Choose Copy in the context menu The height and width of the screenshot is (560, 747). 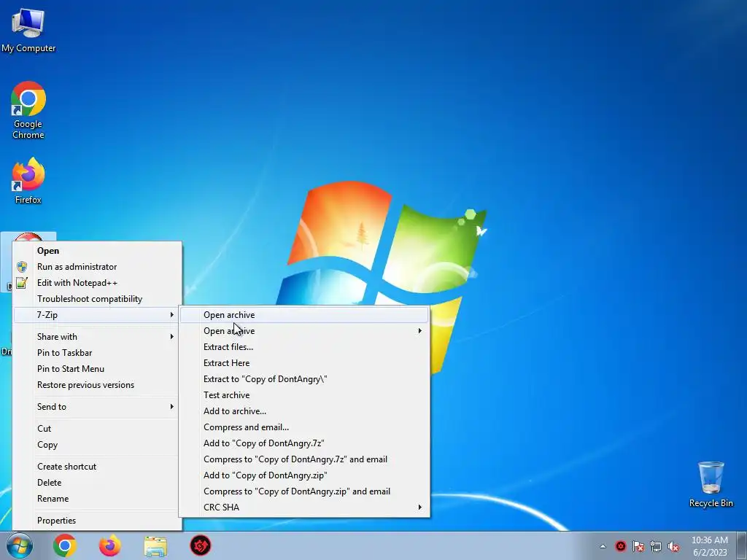point(97,445)
